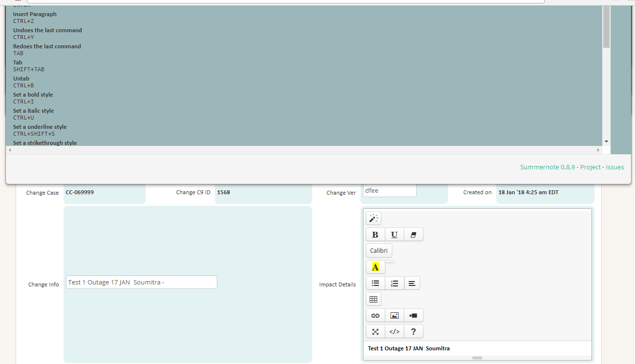Start an ordered numbered list
This screenshot has width=635, height=364.
pos(394,283)
